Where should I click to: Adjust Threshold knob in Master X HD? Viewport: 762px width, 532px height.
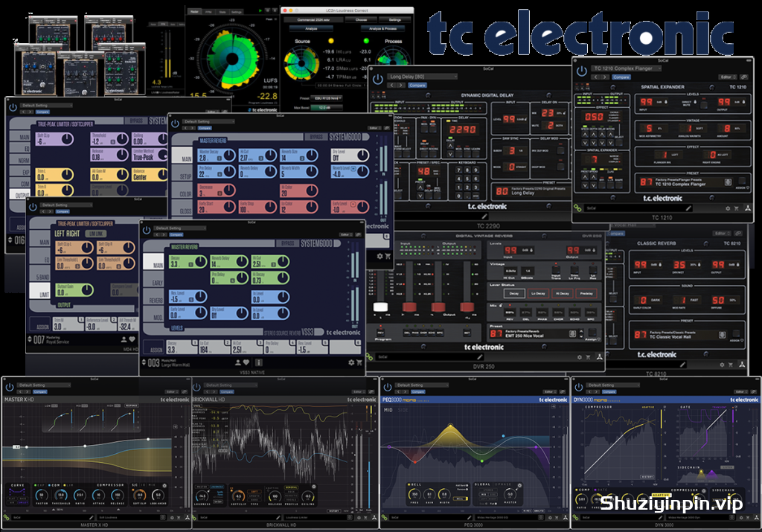(x=61, y=495)
